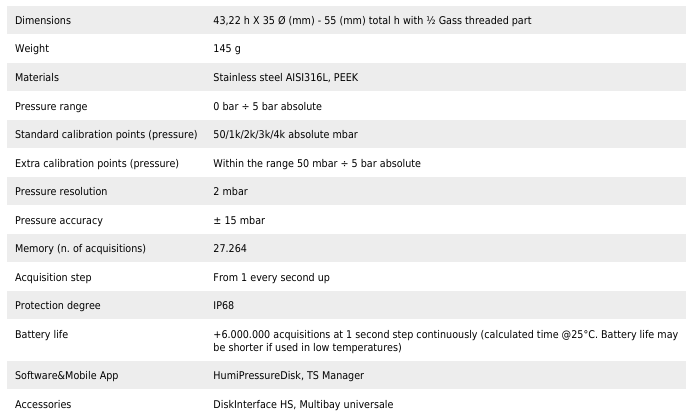Click the Dimensions row label
Viewport: 691px width, 417px height.
point(43,21)
